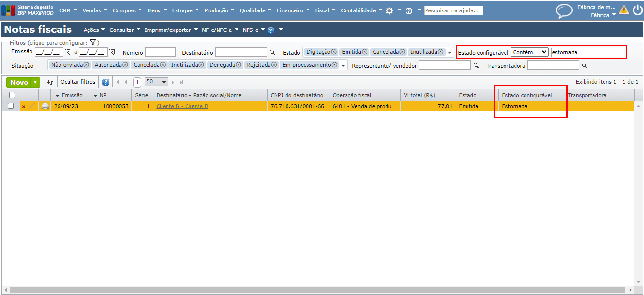644x295 pixels.
Task: Print invoice 10000053 with printer icon
Action: click(x=45, y=106)
